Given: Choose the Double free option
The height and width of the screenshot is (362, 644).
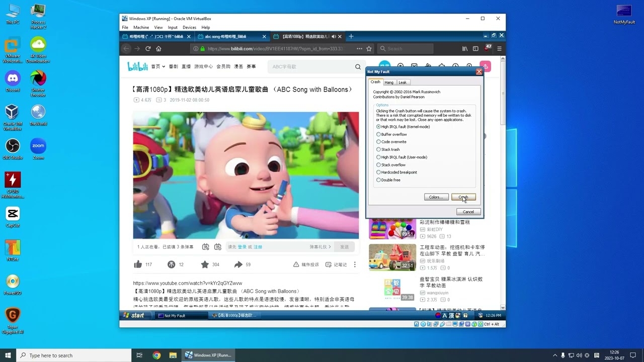Looking at the screenshot, I should click(388, 179).
